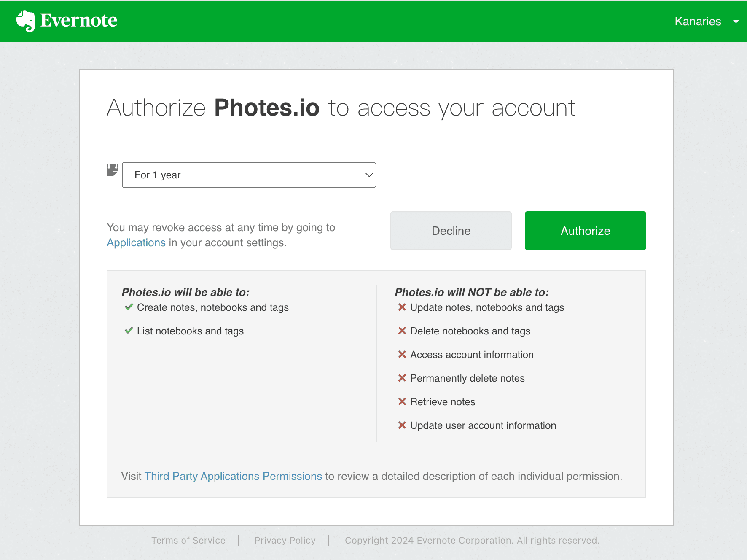This screenshot has width=747, height=560.
Task: Open the Privacy Policy page
Action: [x=285, y=540]
